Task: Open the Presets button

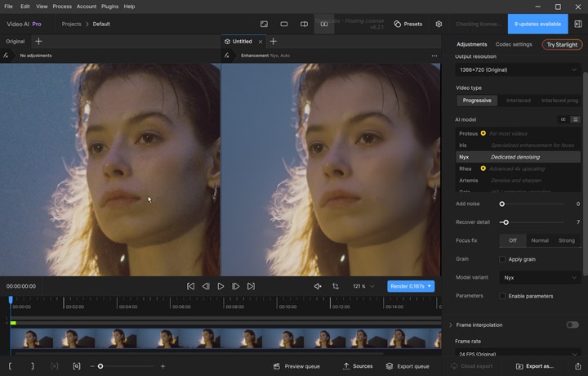Action: (x=408, y=24)
